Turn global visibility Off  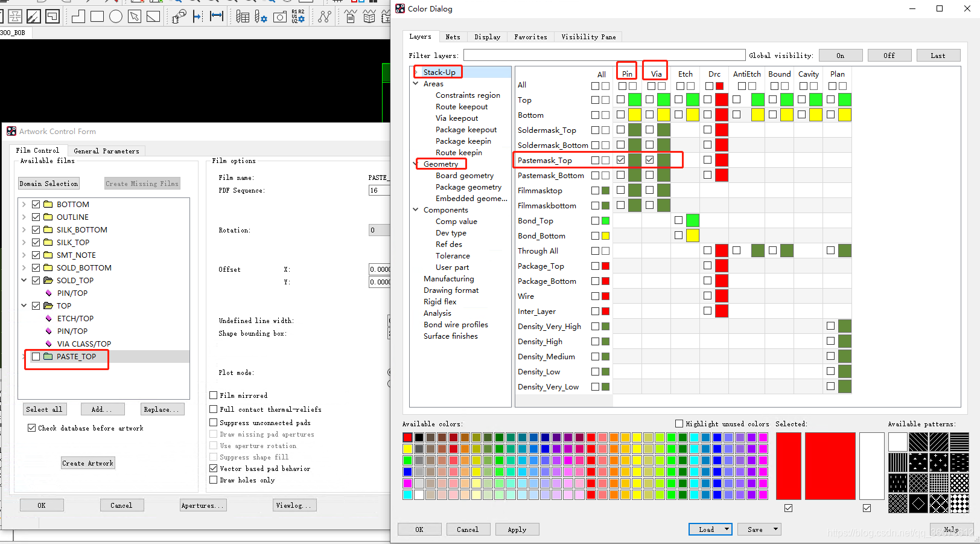889,56
